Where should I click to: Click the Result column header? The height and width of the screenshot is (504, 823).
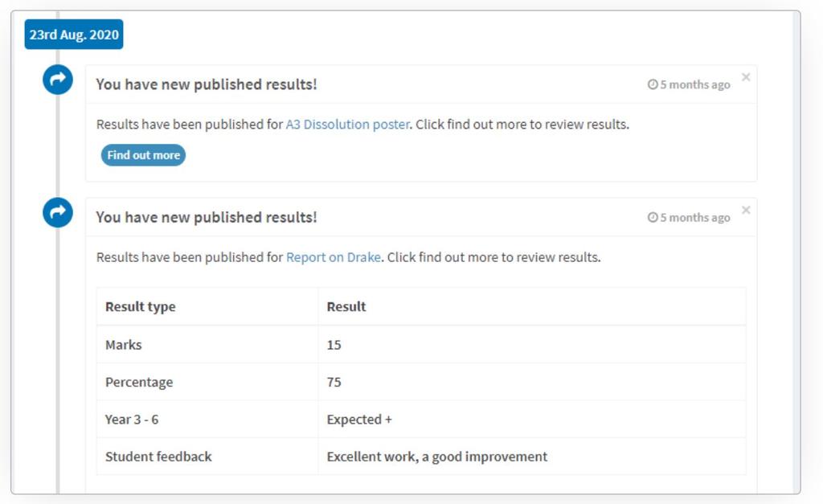[346, 306]
